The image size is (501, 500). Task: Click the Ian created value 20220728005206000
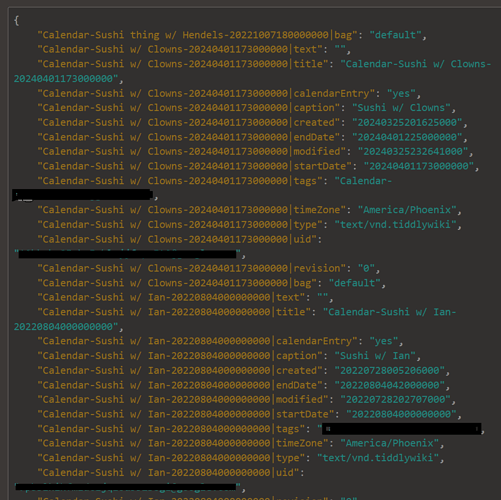(390, 370)
